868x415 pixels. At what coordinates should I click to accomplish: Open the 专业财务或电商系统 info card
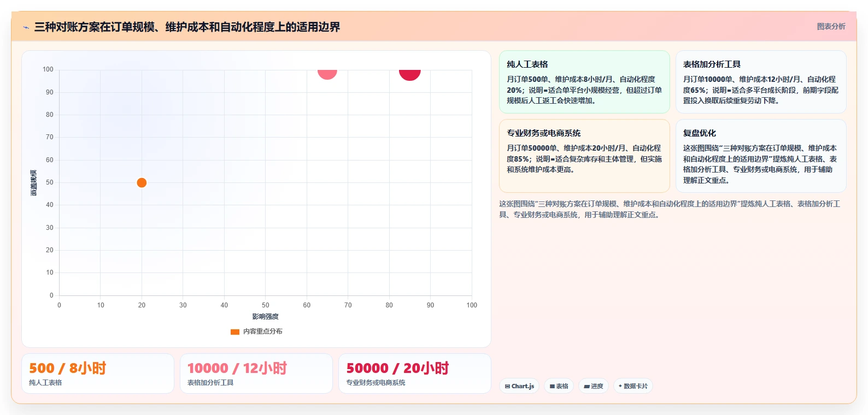point(584,156)
